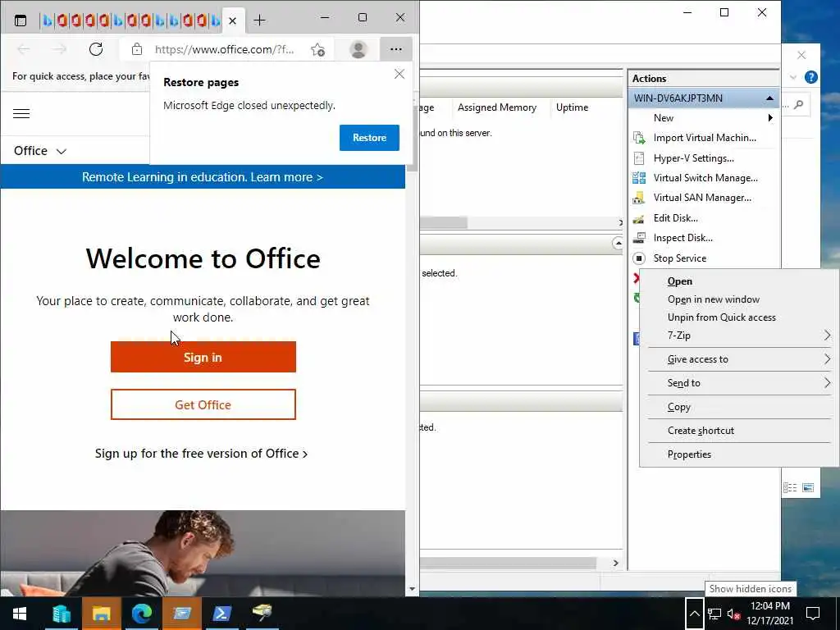This screenshot has width=840, height=630.
Task: Expand File Explorer ribbon chevron
Action: (793, 77)
